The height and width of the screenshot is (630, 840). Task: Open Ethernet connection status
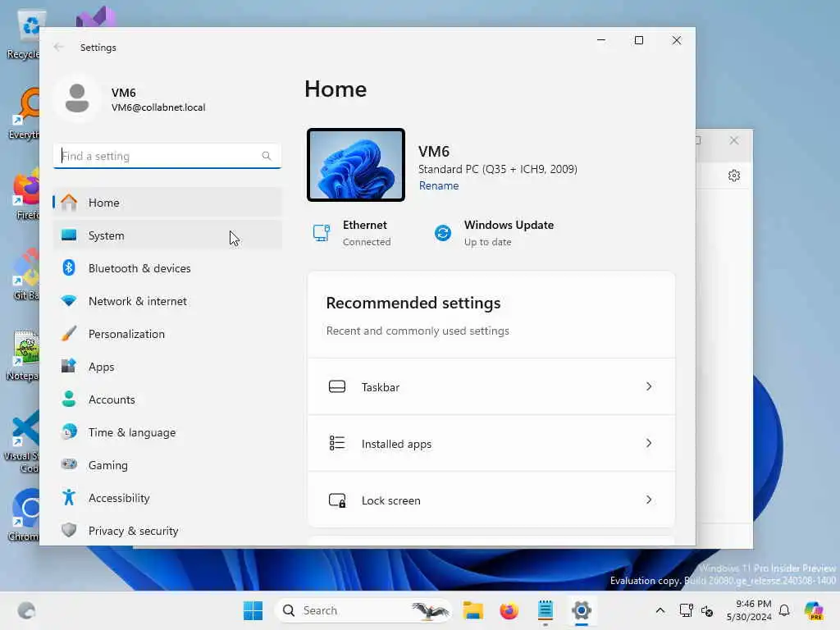click(x=351, y=233)
